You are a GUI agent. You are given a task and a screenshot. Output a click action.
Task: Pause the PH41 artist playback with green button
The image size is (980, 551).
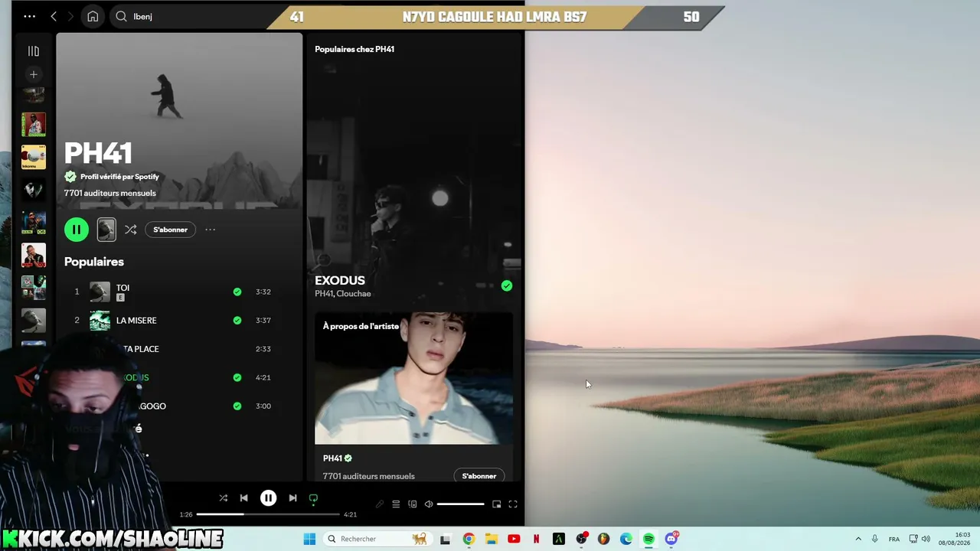(77, 230)
